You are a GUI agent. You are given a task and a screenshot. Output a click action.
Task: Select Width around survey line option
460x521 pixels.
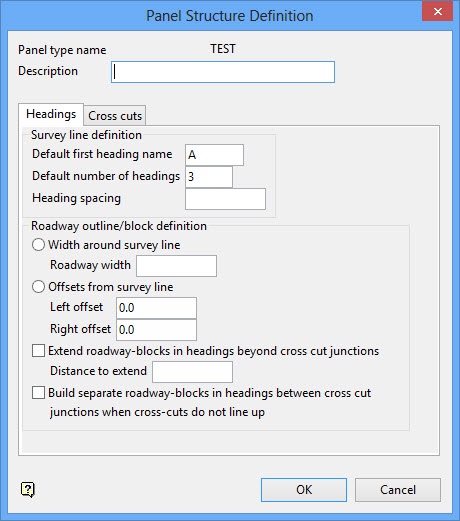[38, 245]
